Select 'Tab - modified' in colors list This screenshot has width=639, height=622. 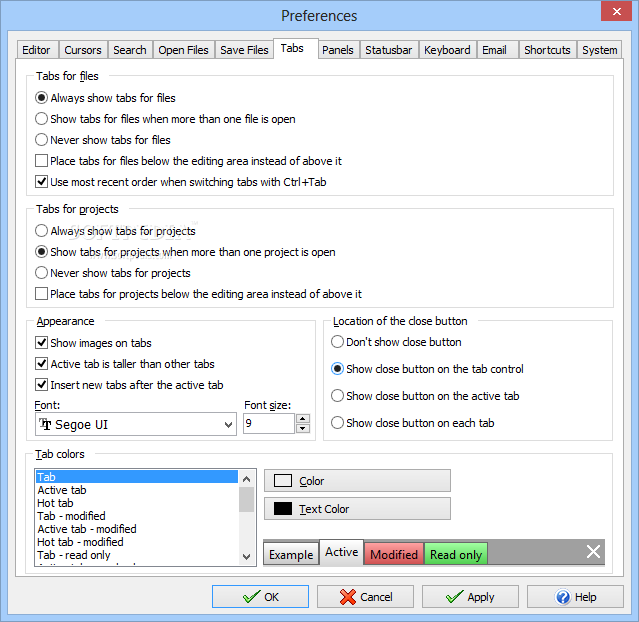(x=137, y=516)
